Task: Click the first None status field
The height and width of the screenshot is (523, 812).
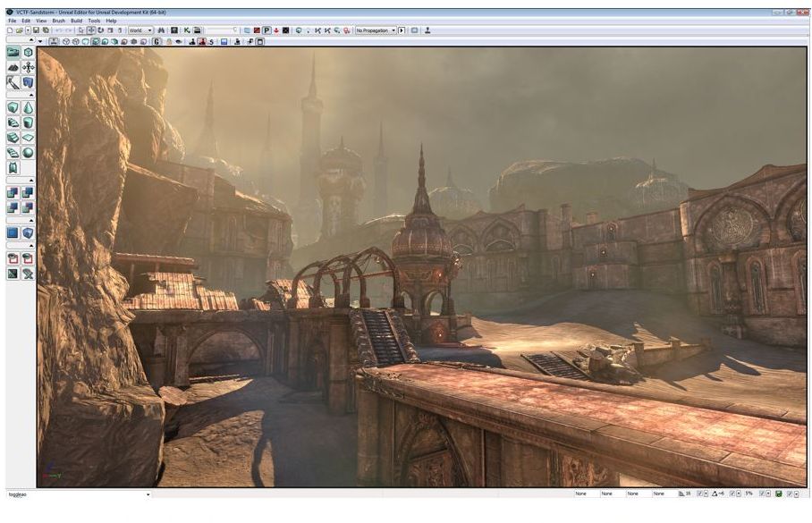Action: (x=588, y=493)
